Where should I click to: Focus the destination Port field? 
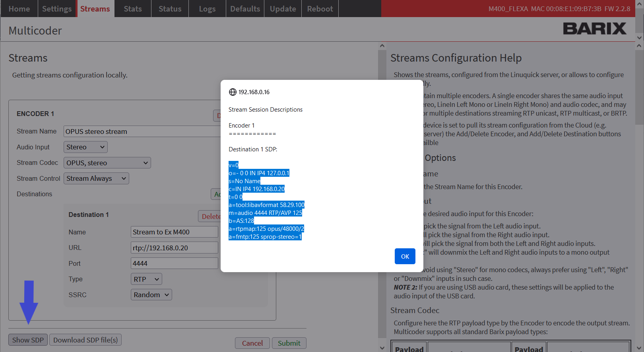(174, 263)
